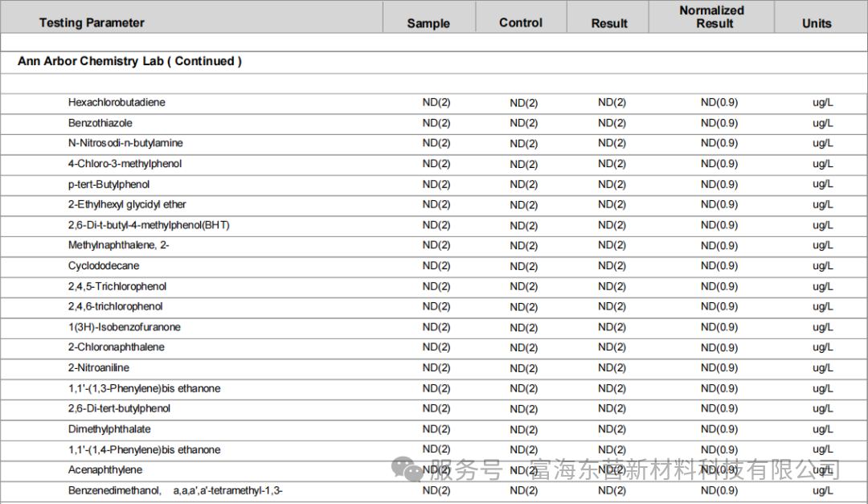868x504 pixels.
Task: Click Normalized Result ND(0.9) for 4-Chloro-3-methylphenol
Action: click(x=719, y=164)
